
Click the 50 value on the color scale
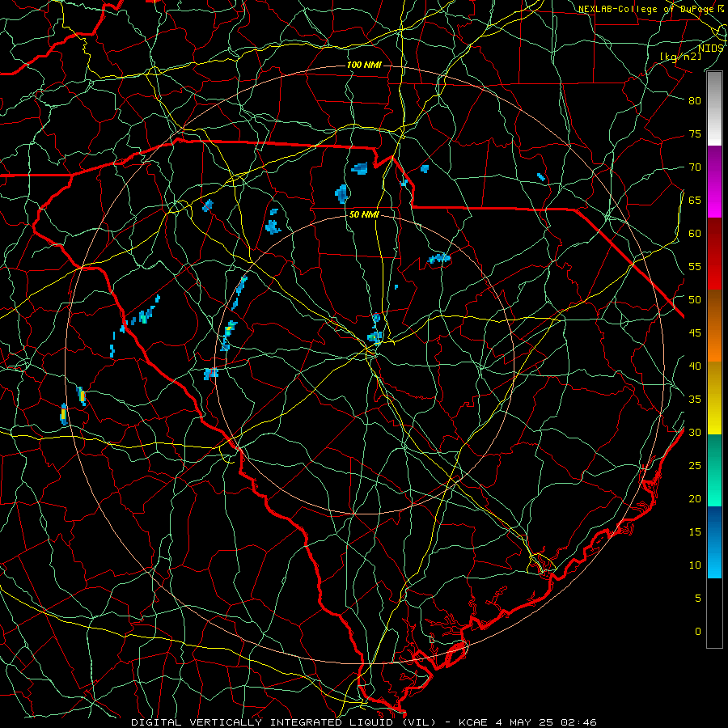click(695, 300)
